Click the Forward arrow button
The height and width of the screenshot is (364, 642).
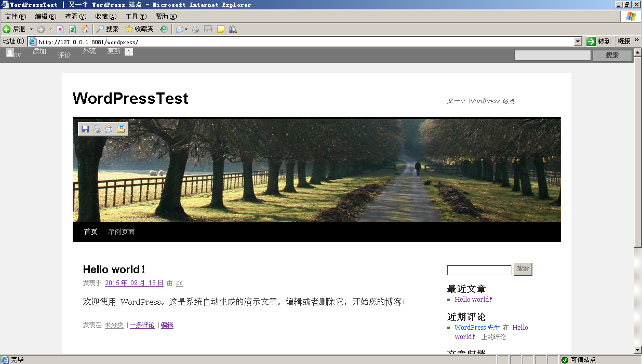(x=41, y=29)
